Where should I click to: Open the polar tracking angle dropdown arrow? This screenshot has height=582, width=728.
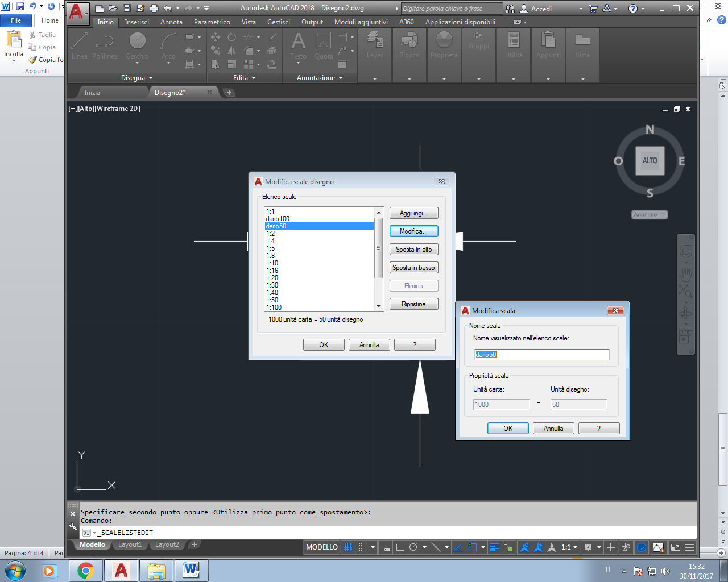pos(424,547)
